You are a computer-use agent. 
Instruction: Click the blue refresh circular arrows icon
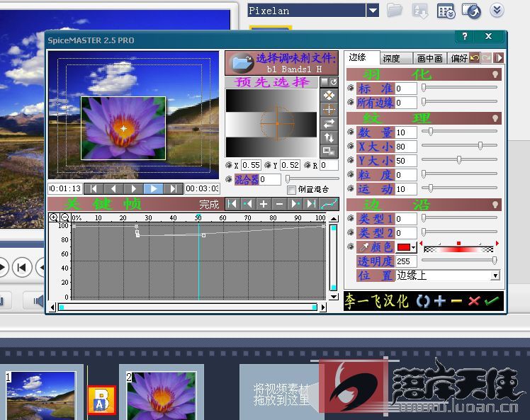422,301
